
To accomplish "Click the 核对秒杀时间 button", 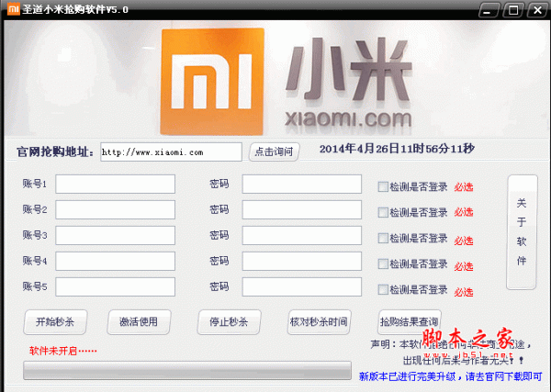I will click(319, 321).
